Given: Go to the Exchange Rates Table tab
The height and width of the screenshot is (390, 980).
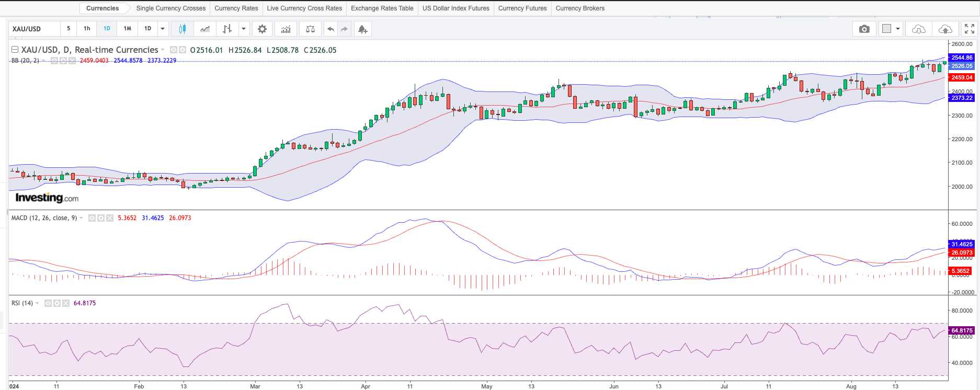Looking at the screenshot, I should 382,8.
